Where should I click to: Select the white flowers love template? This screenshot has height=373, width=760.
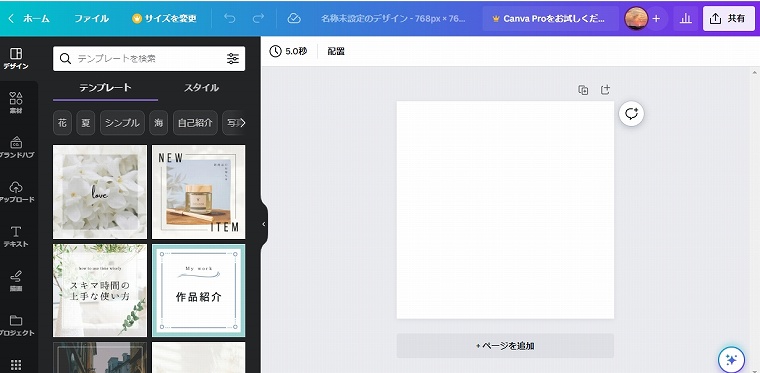(x=100, y=192)
